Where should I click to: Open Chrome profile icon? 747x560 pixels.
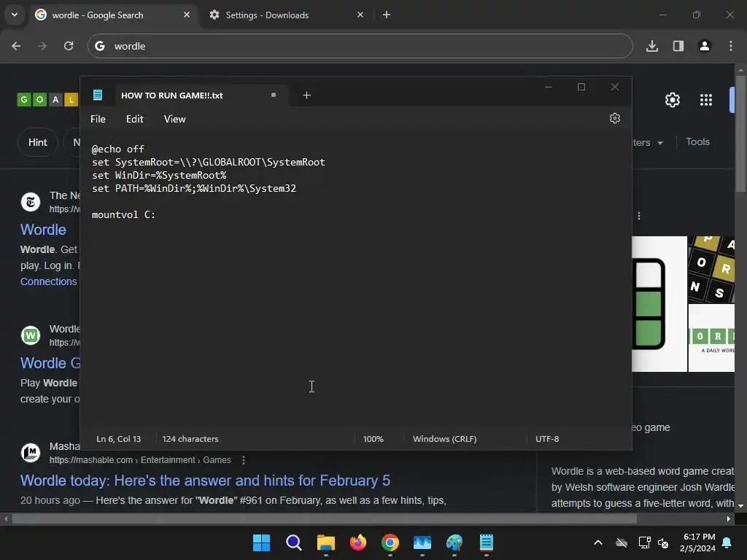705,46
